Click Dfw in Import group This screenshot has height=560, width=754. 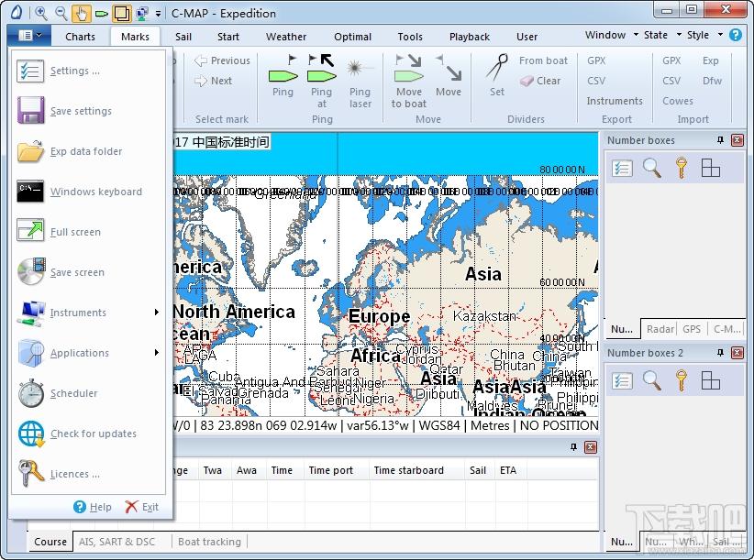(x=712, y=81)
